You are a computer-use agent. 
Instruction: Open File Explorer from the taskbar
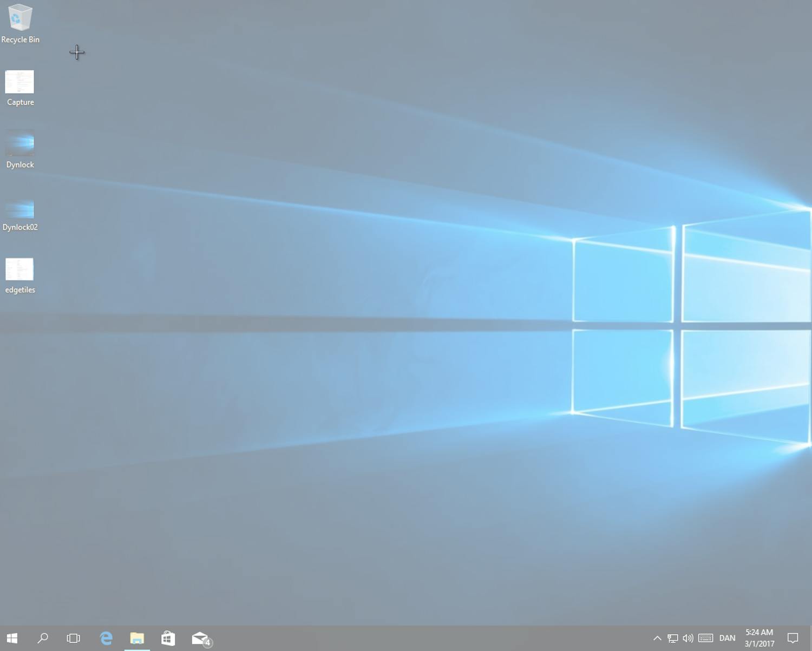click(137, 639)
